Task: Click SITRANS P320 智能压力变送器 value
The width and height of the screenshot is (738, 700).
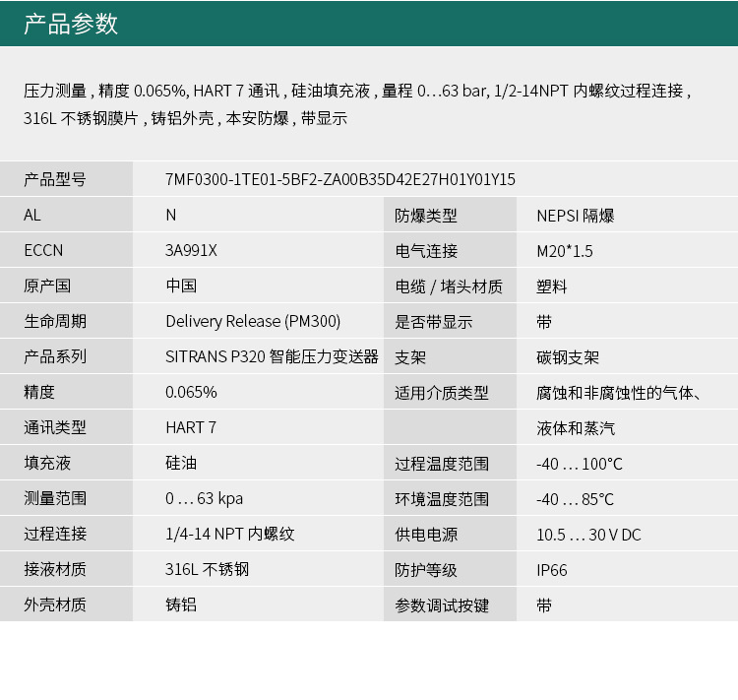Action: coord(272,356)
